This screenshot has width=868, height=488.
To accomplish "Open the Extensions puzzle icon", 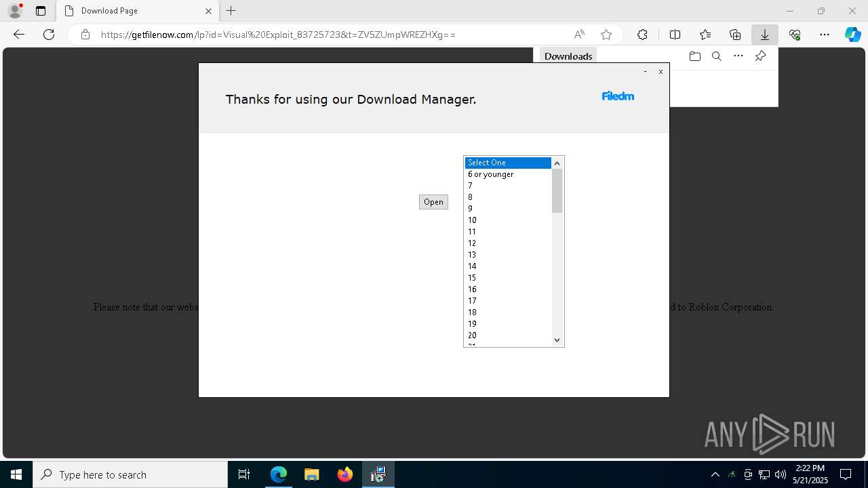I will 642,35.
